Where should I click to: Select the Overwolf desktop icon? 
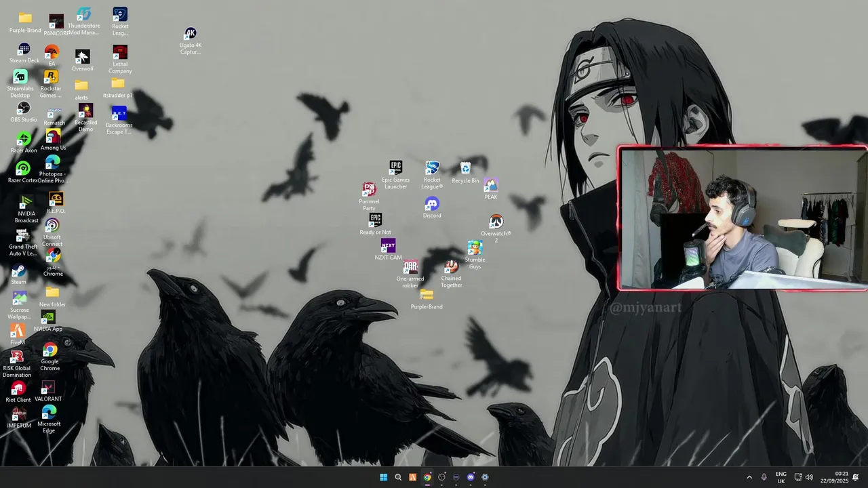point(82,60)
